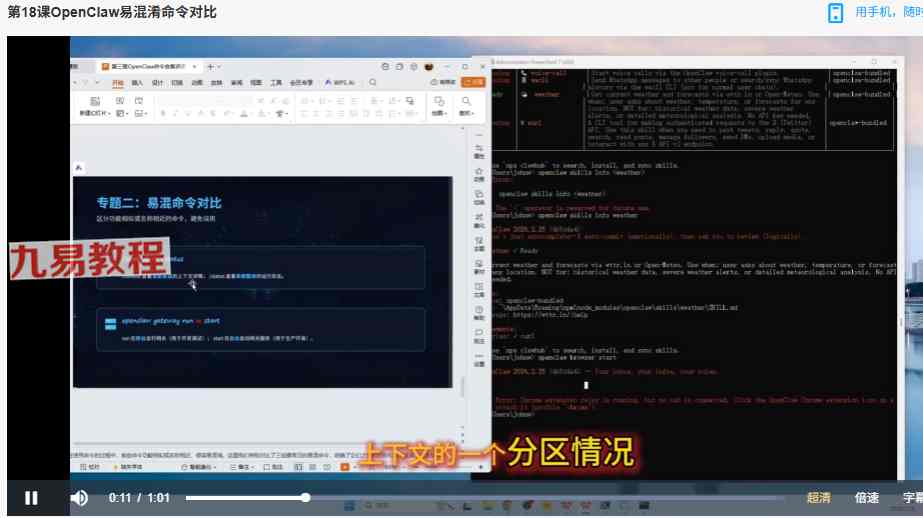Mute the video volume speaker icon

[79, 498]
